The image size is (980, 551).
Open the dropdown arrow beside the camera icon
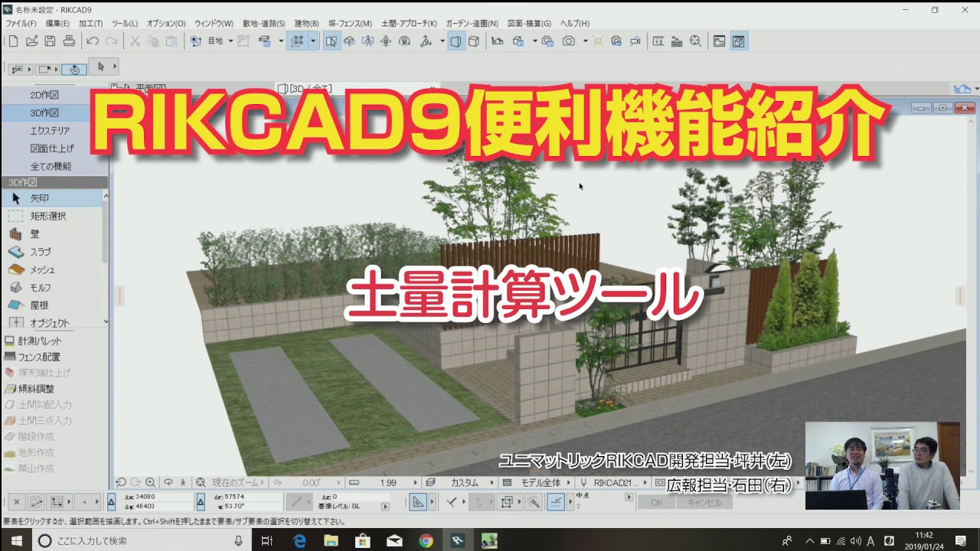pyautogui.click(x=586, y=41)
